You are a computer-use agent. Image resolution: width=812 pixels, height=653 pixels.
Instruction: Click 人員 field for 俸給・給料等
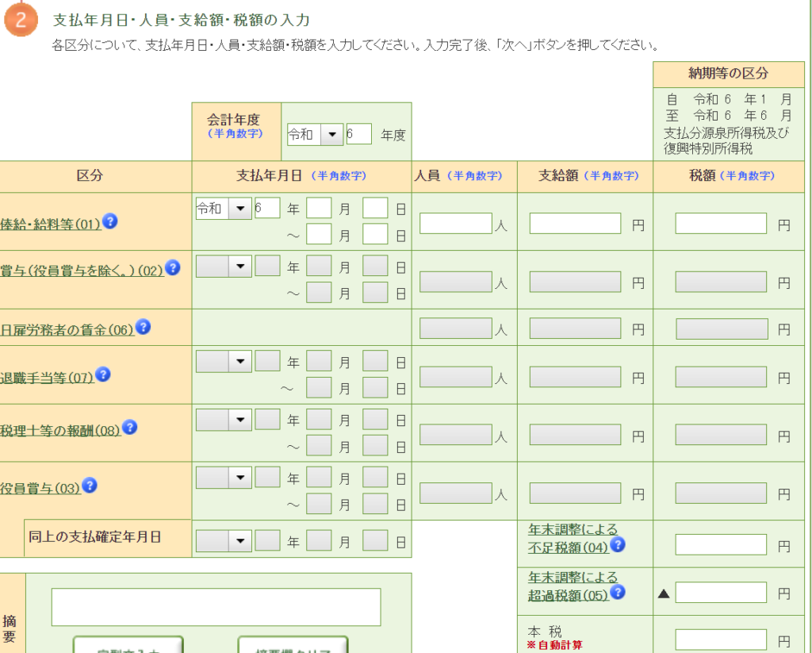click(x=456, y=224)
